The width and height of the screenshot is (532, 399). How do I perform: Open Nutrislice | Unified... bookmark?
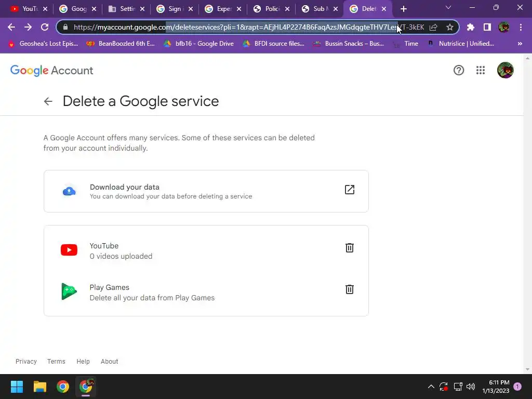coord(460,44)
